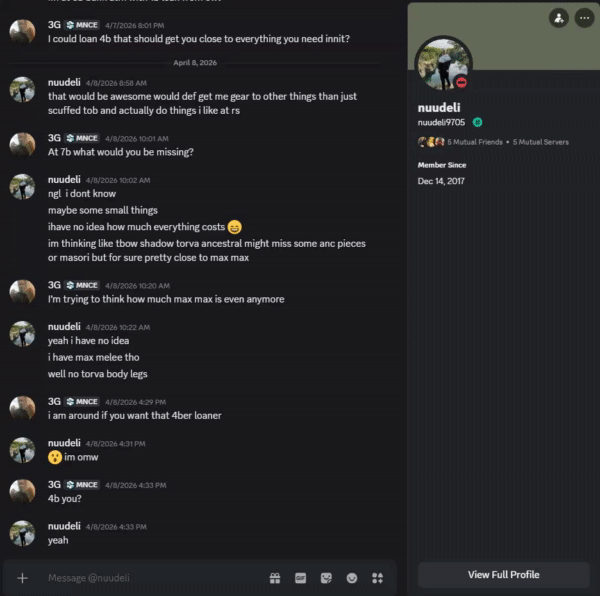Click the surprised emoji in 'im omw' message

55,457
